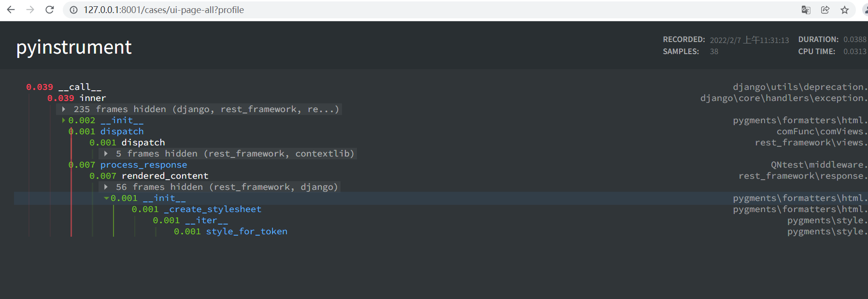Click pygments\formatters\html path beside _create_stylesheet

[x=800, y=209]
